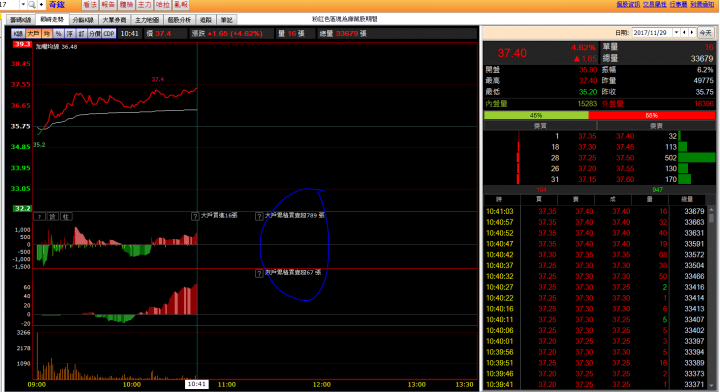Click the 報告 button in top toolbar

coord(108,5)
